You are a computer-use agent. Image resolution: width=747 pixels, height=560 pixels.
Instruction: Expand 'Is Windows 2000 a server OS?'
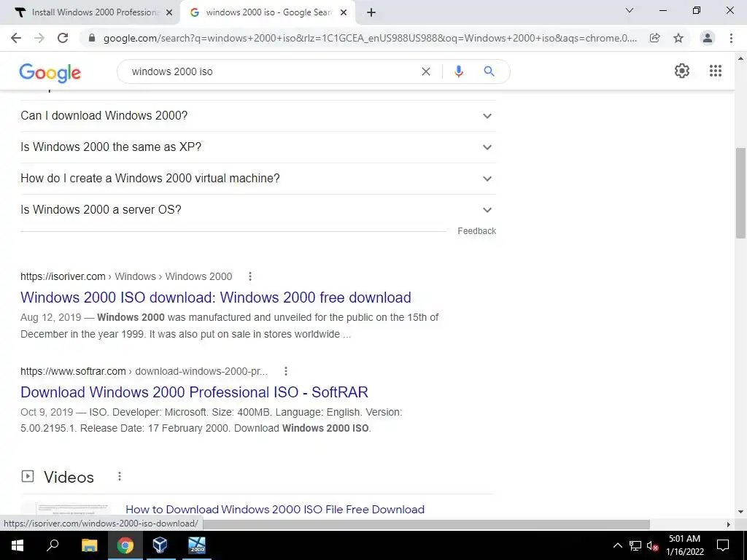coord(258,210)
